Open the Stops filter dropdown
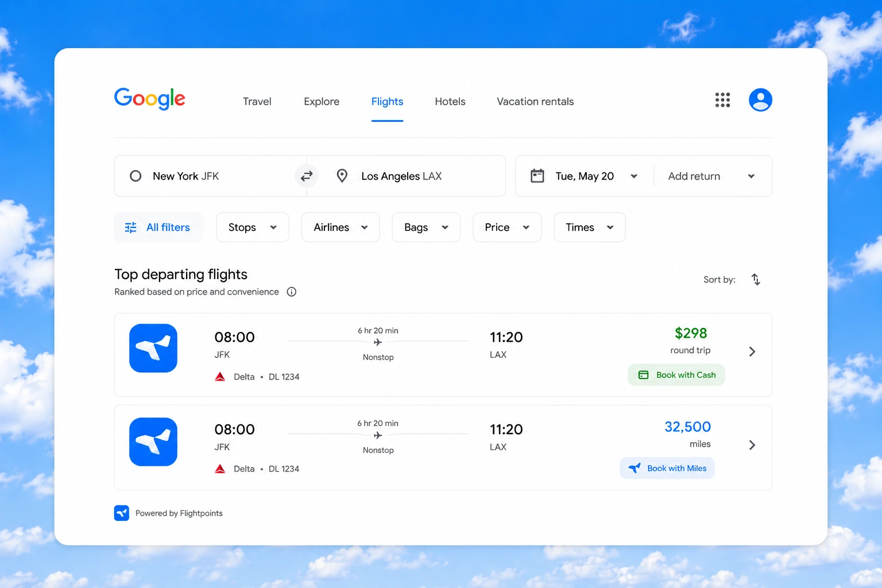This screenshot has width=882, height=588. pos(253,227)
